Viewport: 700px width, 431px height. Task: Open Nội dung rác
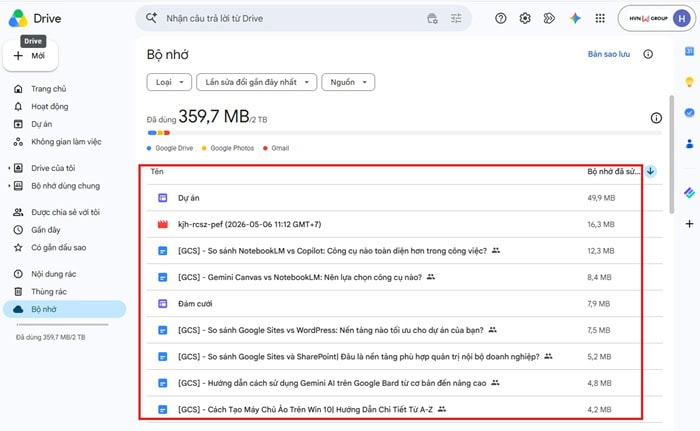54,274
